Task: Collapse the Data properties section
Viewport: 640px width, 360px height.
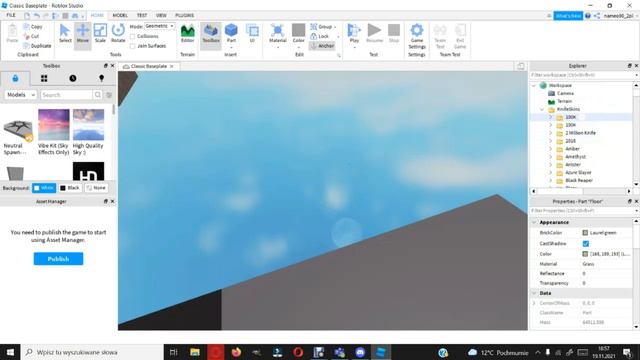Action: [x=534, y=293]
